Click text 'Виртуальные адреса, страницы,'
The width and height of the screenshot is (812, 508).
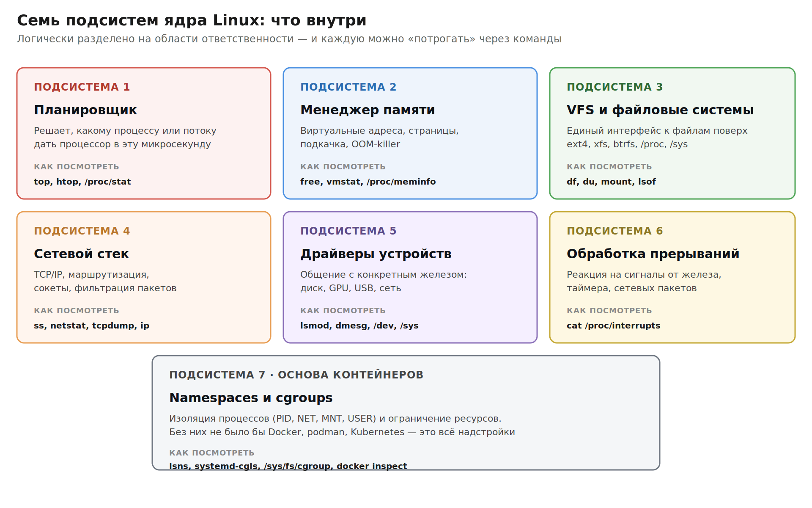click(x=379, y=131)
